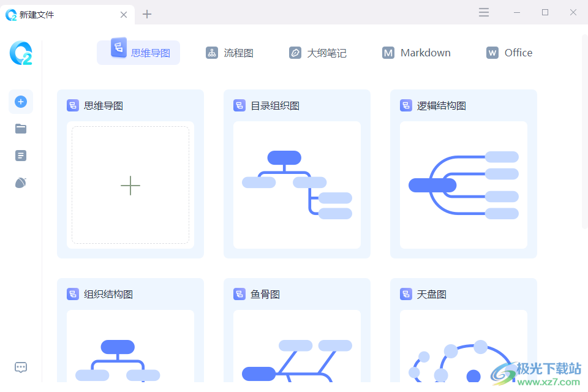Choose the 天盘图 template thumbnail
Image resolution: width=588 pixels, height=392 pixels.
464,346
